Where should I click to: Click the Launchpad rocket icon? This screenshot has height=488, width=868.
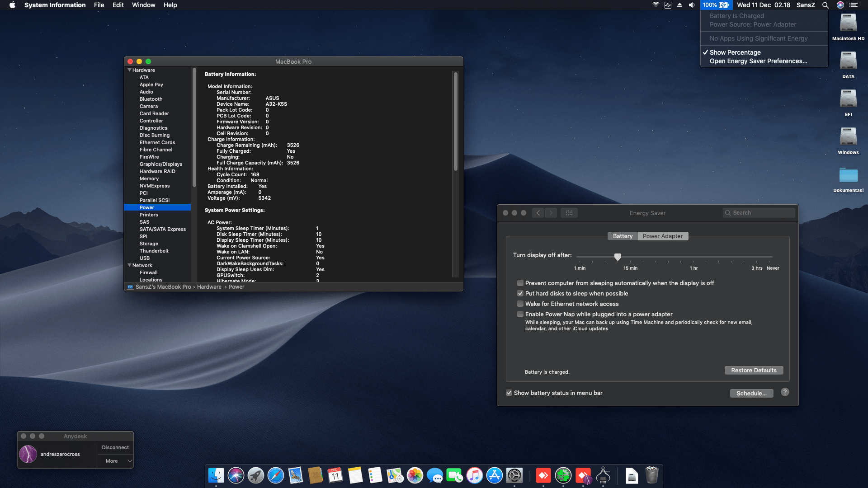click(256, 475)
